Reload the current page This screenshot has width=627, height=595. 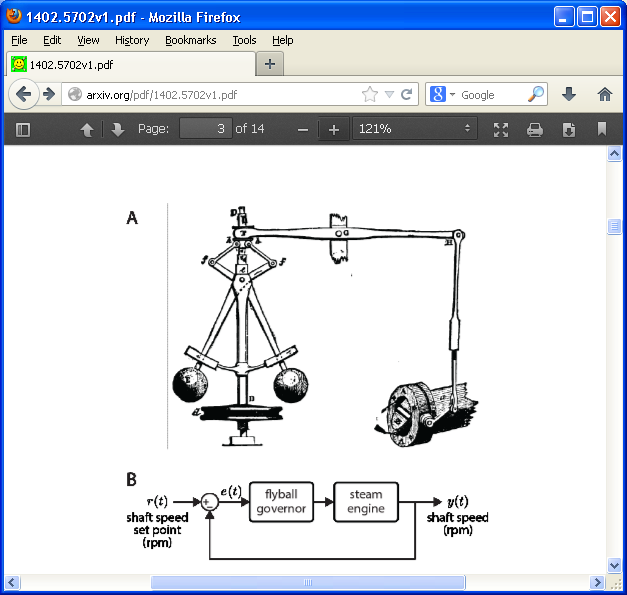pyautogui.click(x=407, y=95)
